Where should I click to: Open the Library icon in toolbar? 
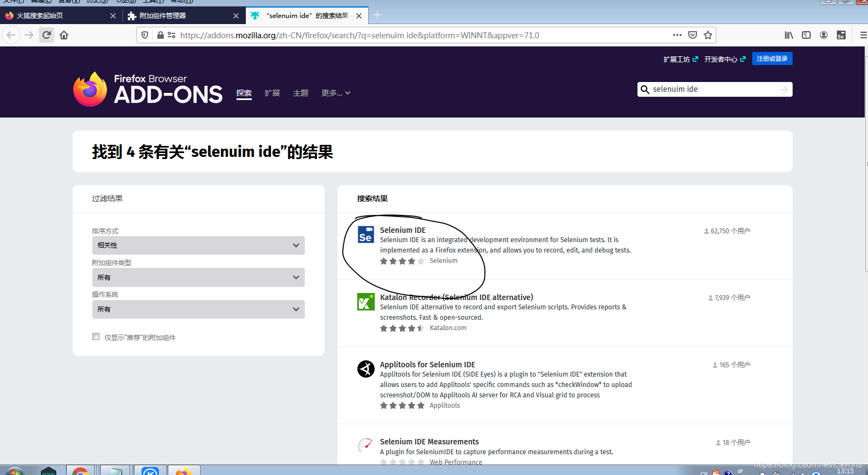tap(789, 35)
